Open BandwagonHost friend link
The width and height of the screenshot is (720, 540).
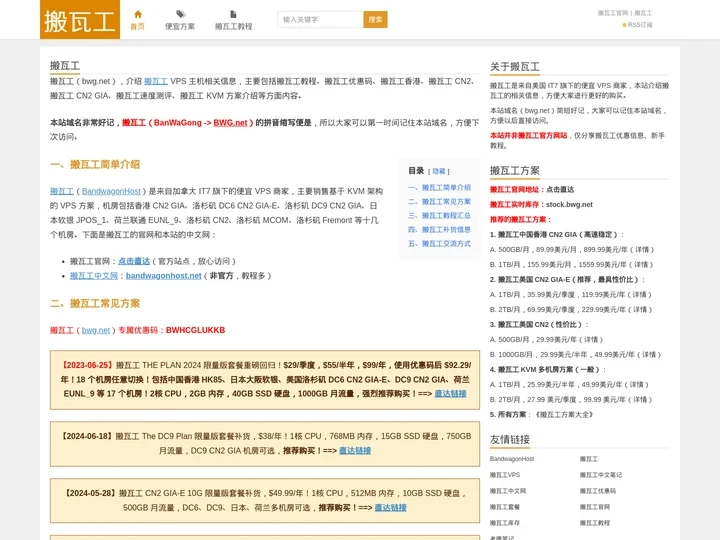click(512, 459)
